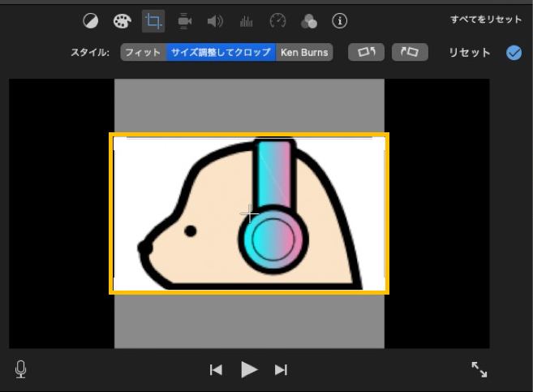Click the dog image inside crop frame
Image resolution: width=533 pixels, height=392 pixels.
(x=249, y=213)
